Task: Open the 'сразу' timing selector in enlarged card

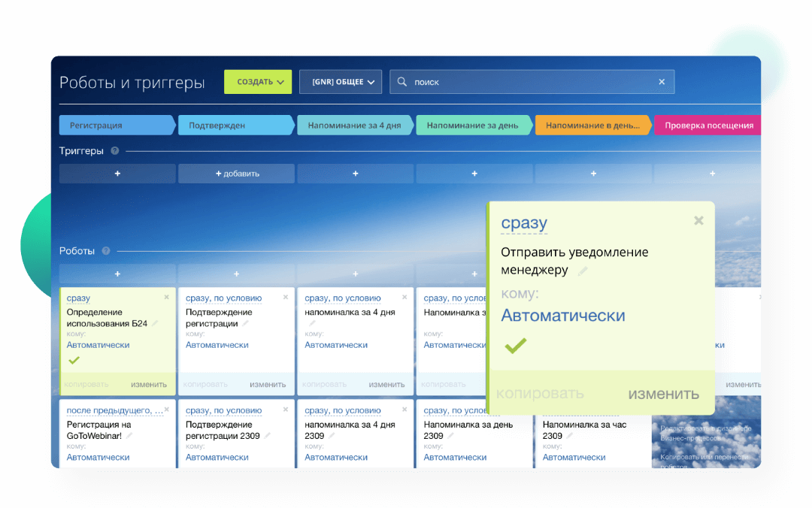Action: tap(524, 223)
